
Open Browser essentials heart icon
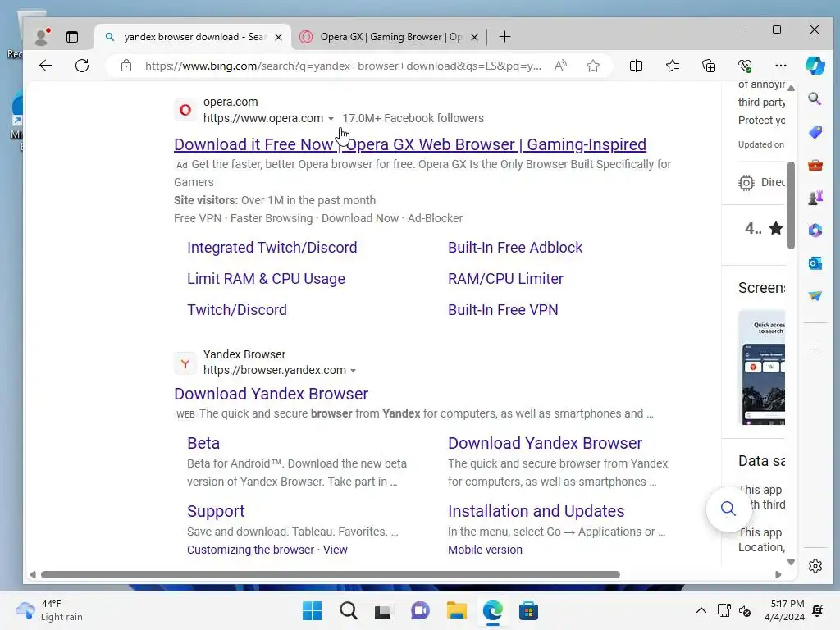(x=745, y=66)
